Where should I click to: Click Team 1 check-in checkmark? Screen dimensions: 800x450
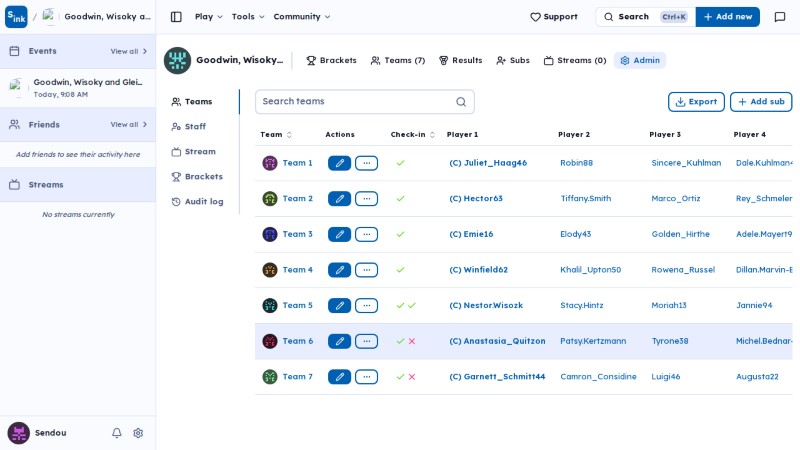[401, 163]
